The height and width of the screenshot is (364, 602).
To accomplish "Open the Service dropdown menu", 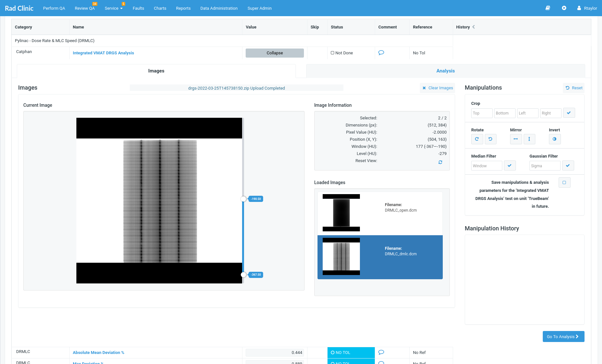I will click(x=114, y=8).
